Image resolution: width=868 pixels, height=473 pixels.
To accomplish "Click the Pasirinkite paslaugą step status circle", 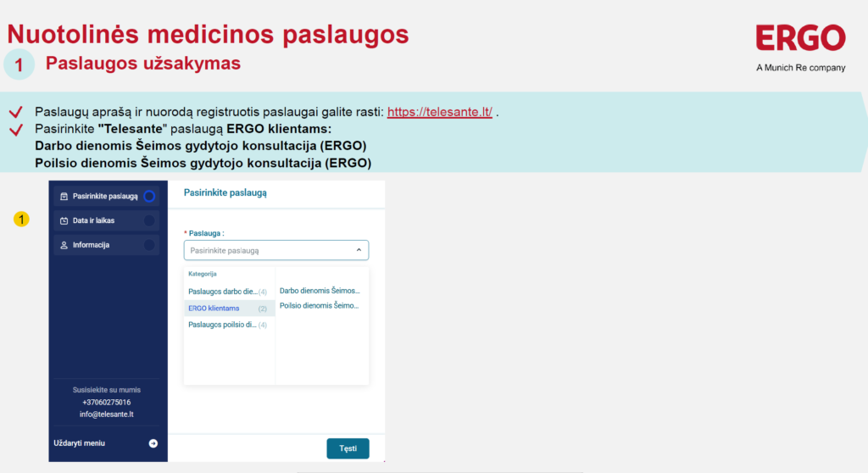I will point(149,197).
